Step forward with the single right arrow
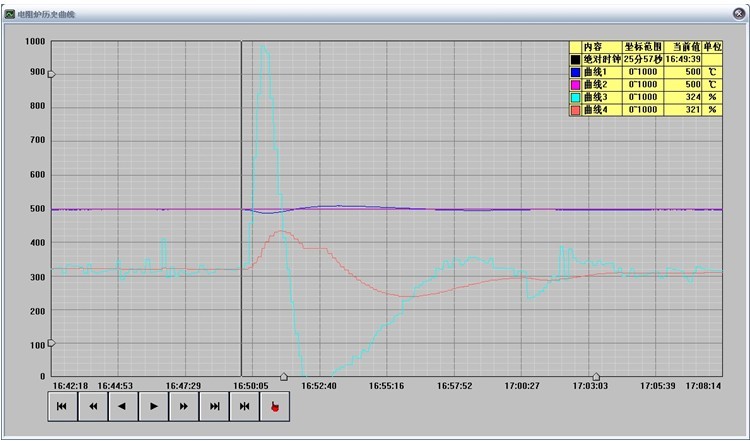 [x=153, y=406]
